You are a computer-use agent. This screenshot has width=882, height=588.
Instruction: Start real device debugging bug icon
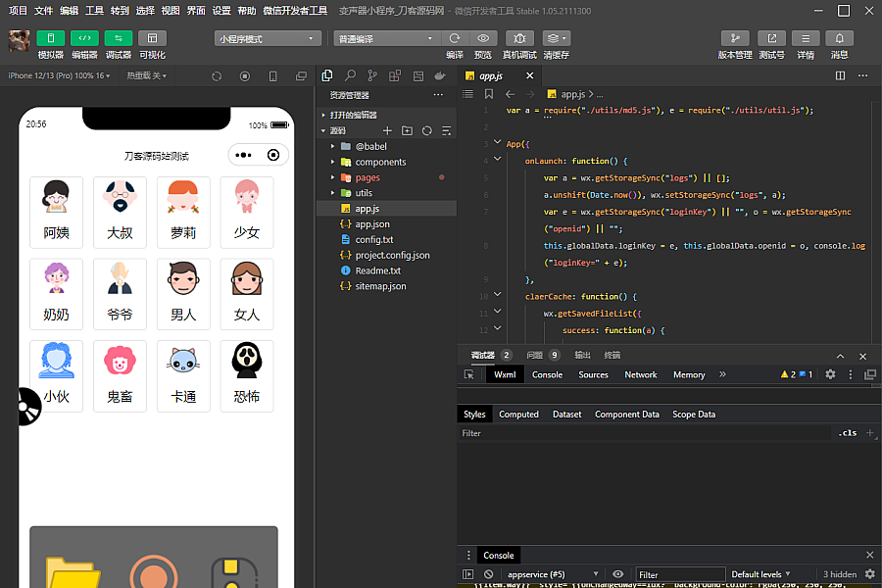(519, 38)
